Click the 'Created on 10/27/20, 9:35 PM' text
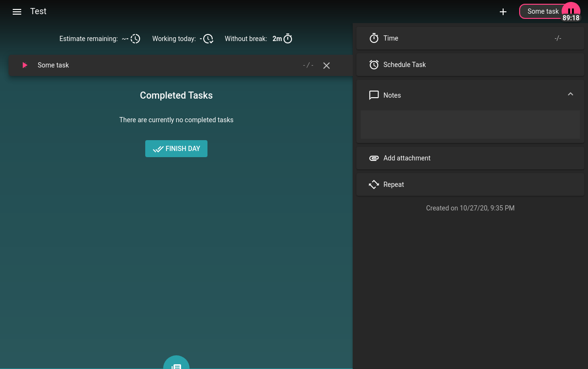588x369 pixels. [x=470, y=208]
